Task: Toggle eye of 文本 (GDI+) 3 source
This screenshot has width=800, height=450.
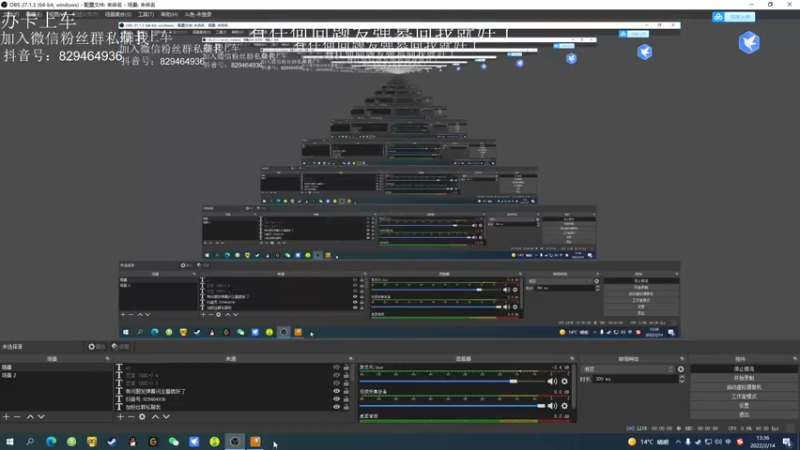Action: tap(336, 383)
